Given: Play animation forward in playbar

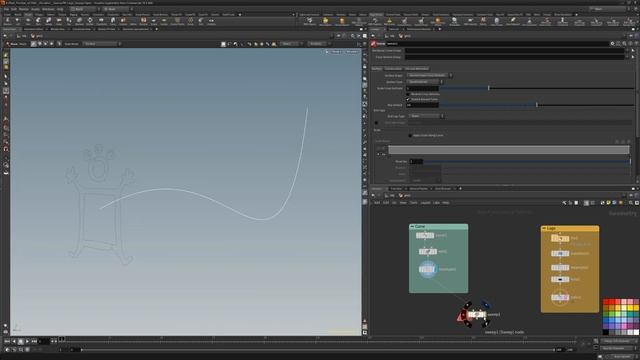Looking at the screenshot, I should 27,341.
